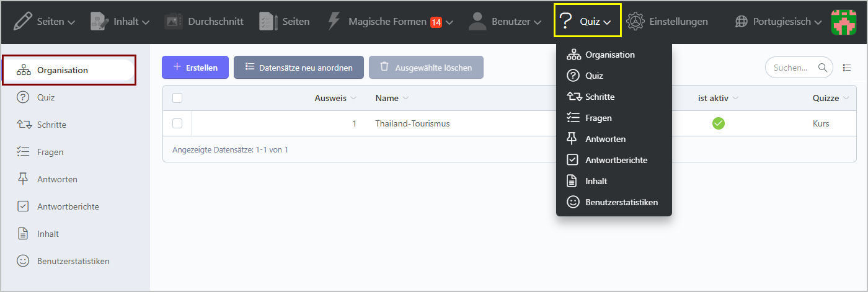Sort by the Quizze column header

coord(830,98)
